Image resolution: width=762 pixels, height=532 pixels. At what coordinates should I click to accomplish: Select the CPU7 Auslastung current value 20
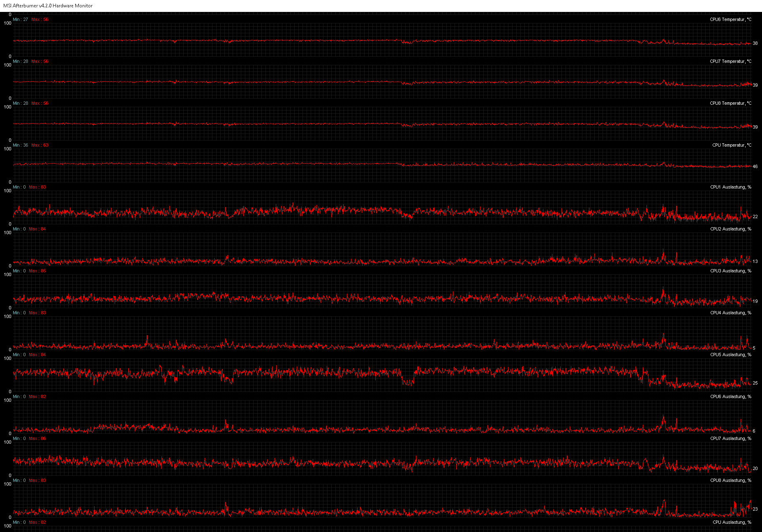point(755,468)
